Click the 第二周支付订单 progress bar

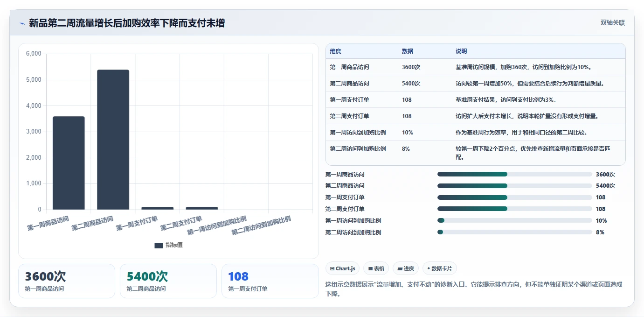(515, 209)
